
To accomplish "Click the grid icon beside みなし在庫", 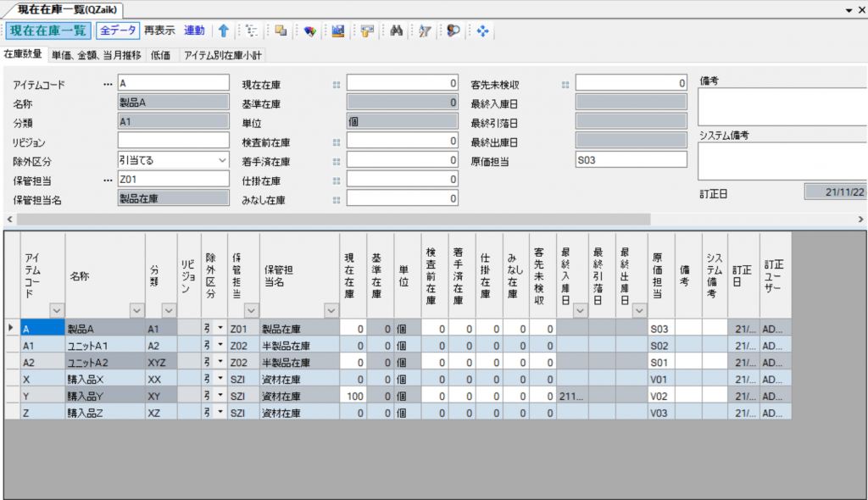I will click(337, 200).
